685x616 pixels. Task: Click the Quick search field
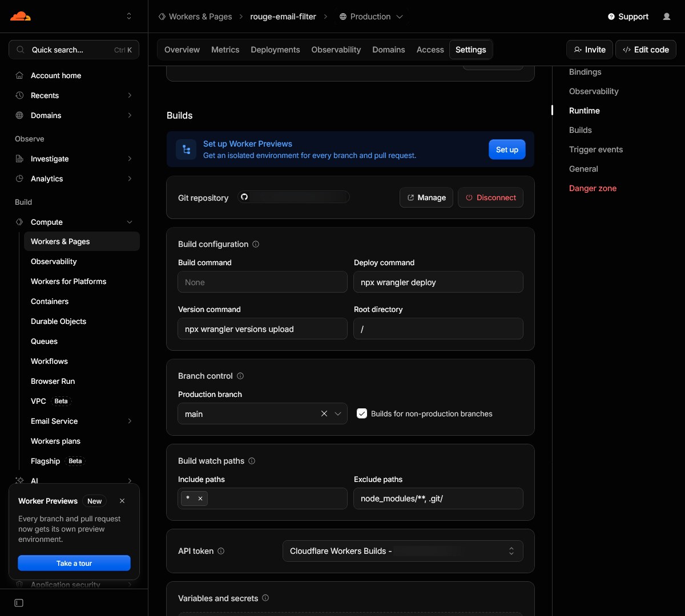coord(74,50)
